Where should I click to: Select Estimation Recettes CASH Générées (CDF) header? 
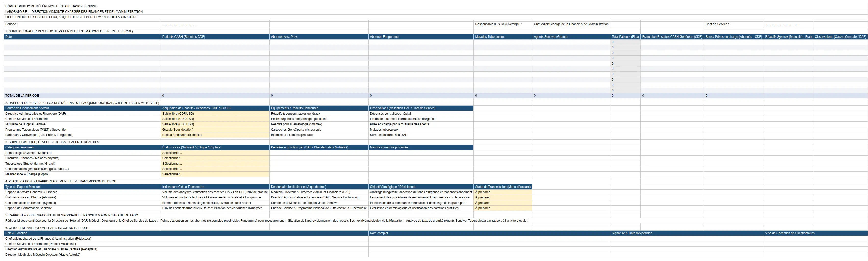click(672, 37)
